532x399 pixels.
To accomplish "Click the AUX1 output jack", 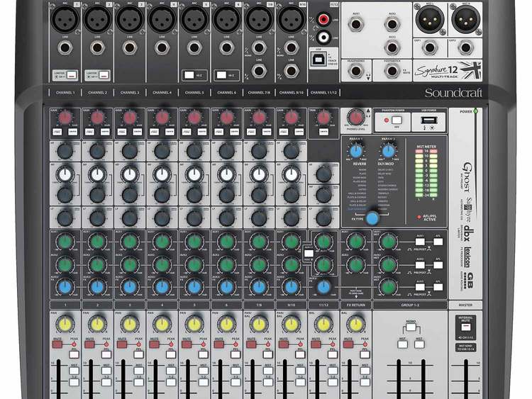I will tap(356, 24).
